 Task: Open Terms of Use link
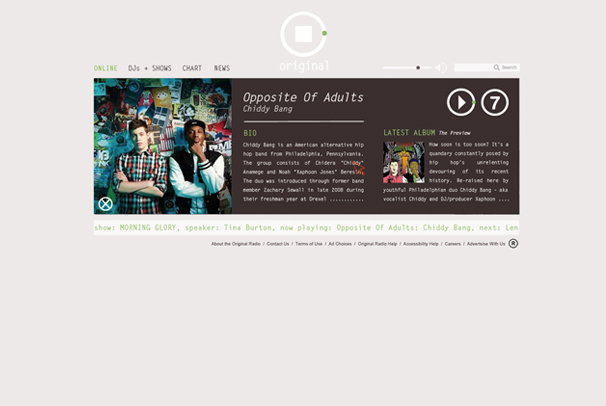click(309, 244)
